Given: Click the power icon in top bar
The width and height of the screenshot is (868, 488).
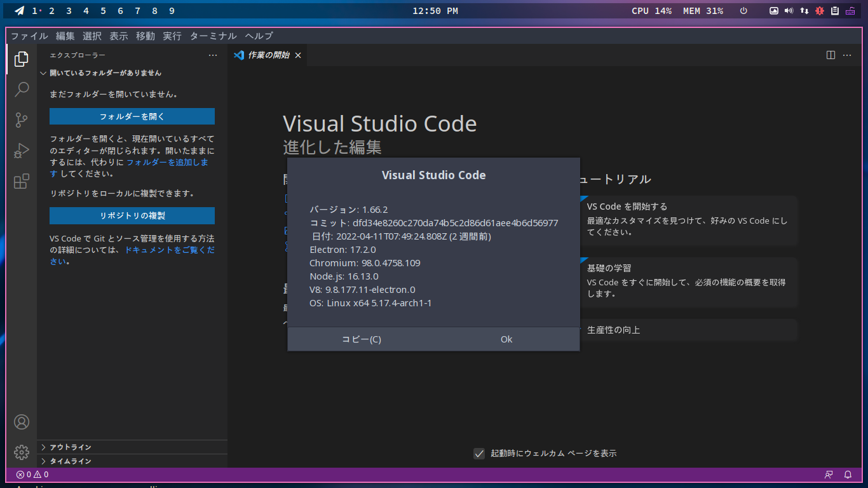Looking at the screenshot, I should (743, 11).
